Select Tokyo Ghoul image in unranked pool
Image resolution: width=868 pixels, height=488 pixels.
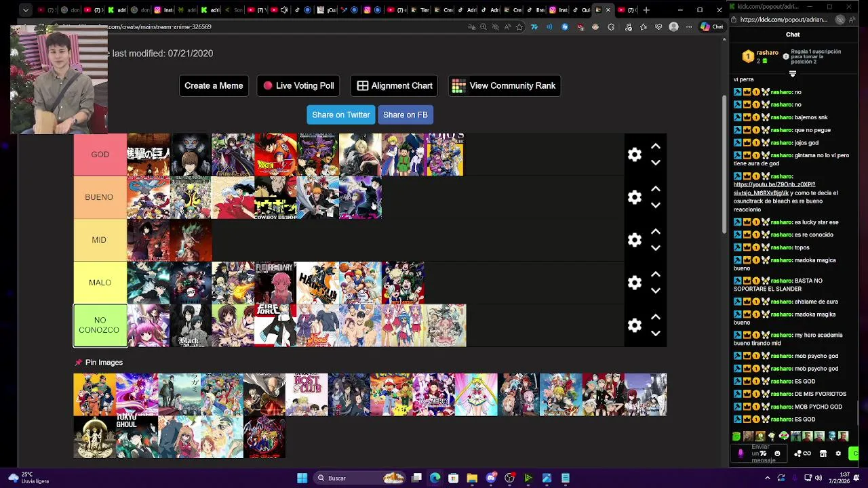[x=137, y=437]
